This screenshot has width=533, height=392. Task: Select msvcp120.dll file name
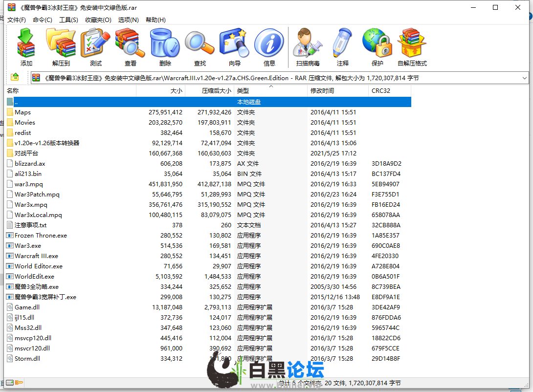(33, 338)
